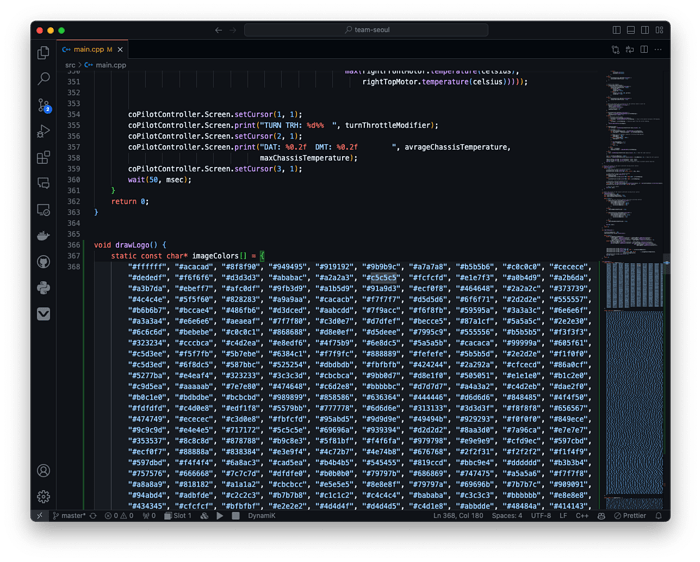Click the master branch in status bar
Image resolution: width=700 pixels, height=562 pixels.
[73, 516]
